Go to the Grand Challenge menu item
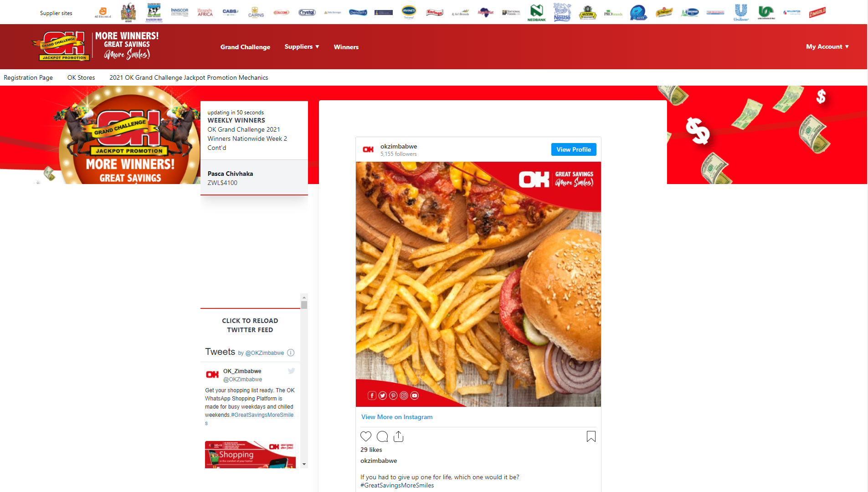Screen dimensions: 868x492 [x=245, y=47]
